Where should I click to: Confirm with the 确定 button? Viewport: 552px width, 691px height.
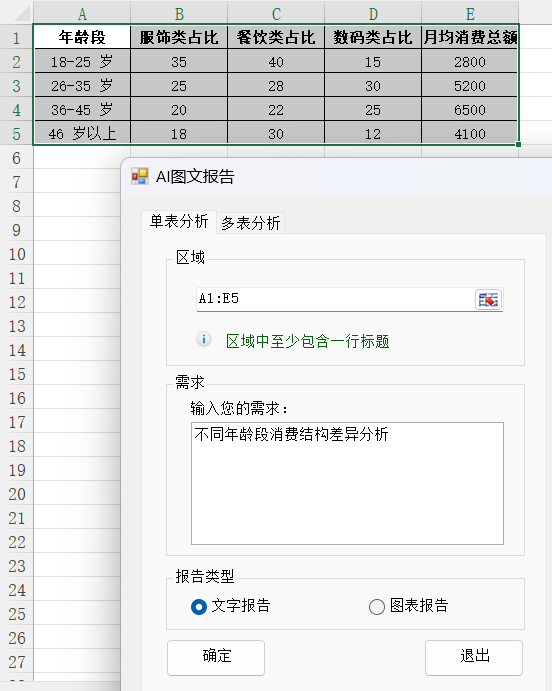point(216,658)
